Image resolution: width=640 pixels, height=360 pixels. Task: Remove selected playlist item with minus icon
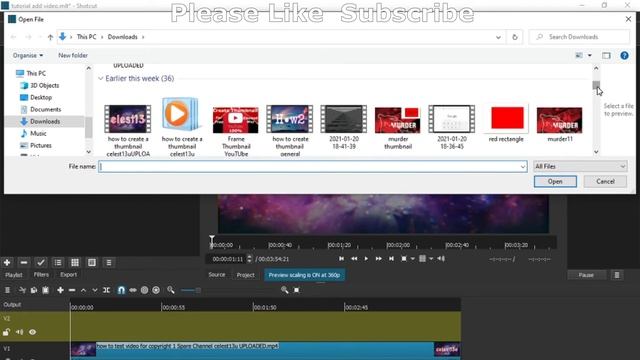(x=24, y=262)
